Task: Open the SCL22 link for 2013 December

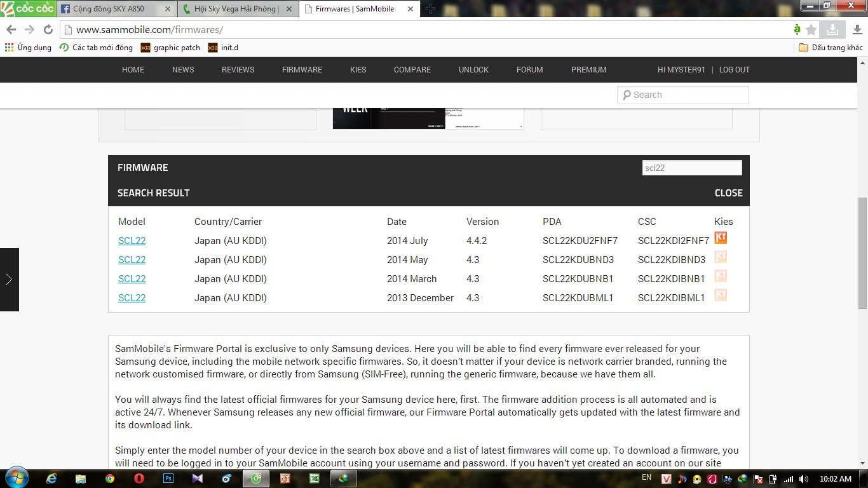Action: pyautogui.click(x=132, y=298)
